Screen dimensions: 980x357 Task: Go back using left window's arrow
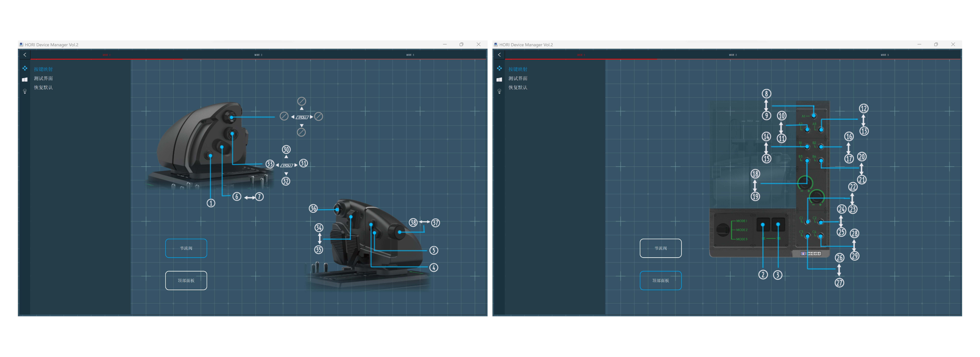[25, 55]
